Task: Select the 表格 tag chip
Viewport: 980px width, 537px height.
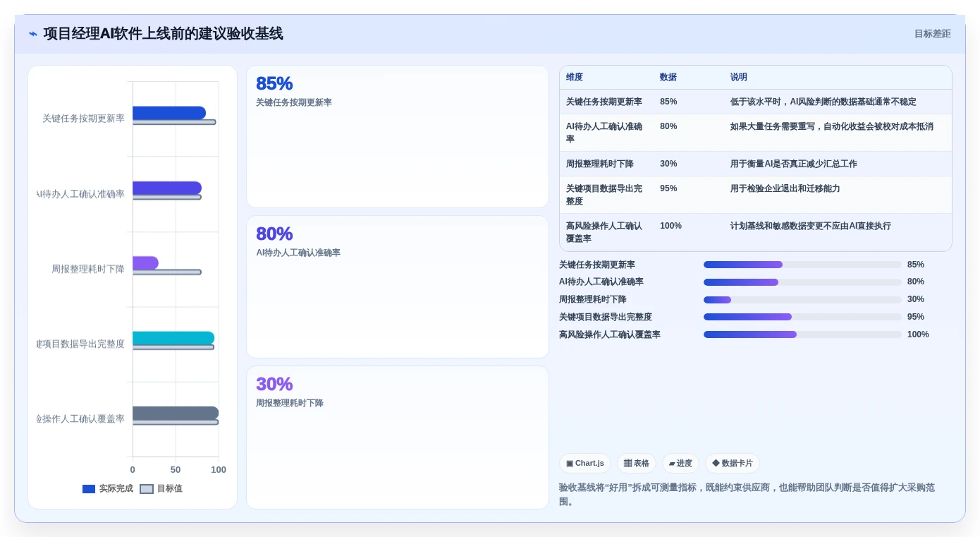Action: pyautogui.click(x=637, y=464)
